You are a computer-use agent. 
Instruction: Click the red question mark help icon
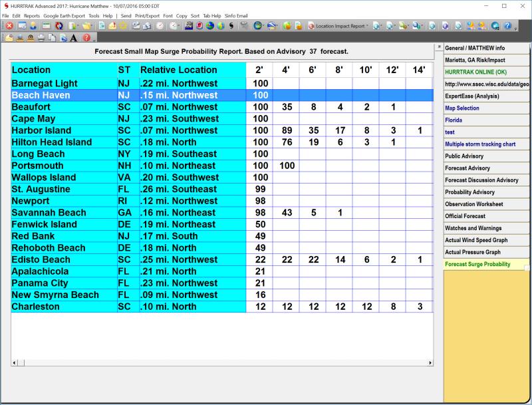tap(86, 38)
